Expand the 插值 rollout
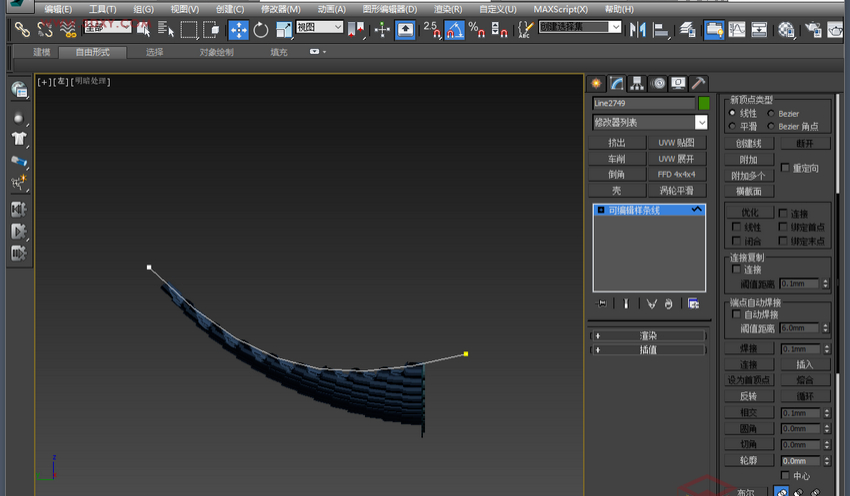Image resolution: width=850 pixels, height=496 pixels. [648, 350]
